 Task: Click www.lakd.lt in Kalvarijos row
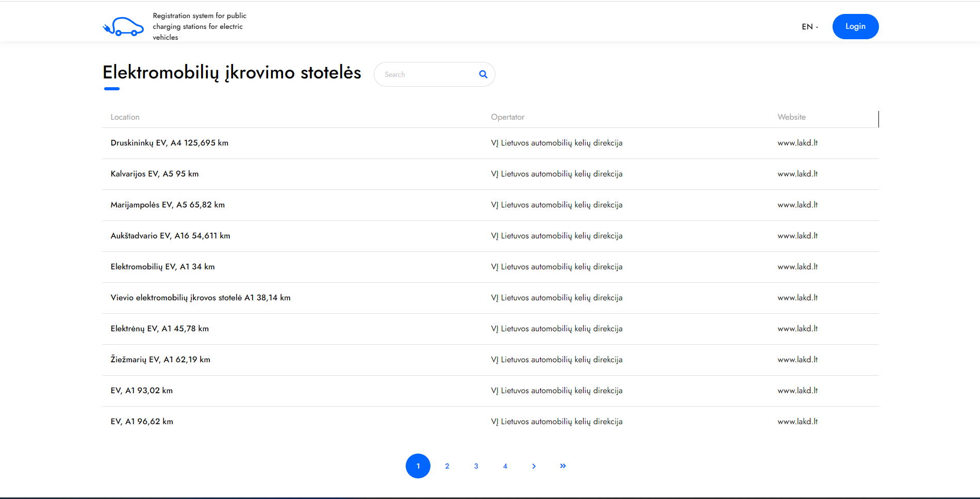[x=798, y=174]
